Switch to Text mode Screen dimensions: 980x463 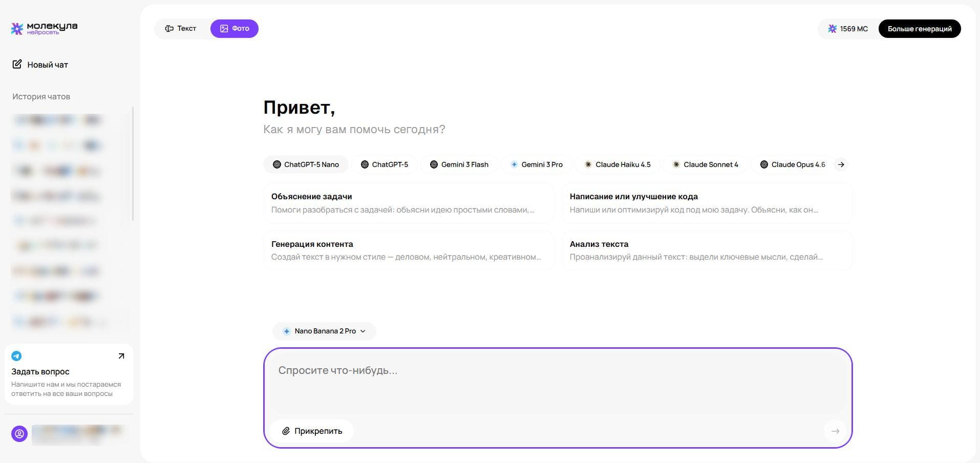point(181,28)
